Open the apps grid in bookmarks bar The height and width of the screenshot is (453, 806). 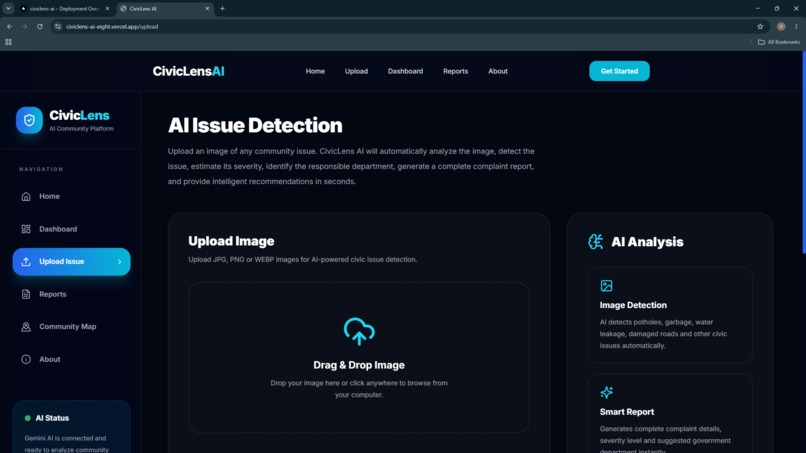tap(8, 42)
